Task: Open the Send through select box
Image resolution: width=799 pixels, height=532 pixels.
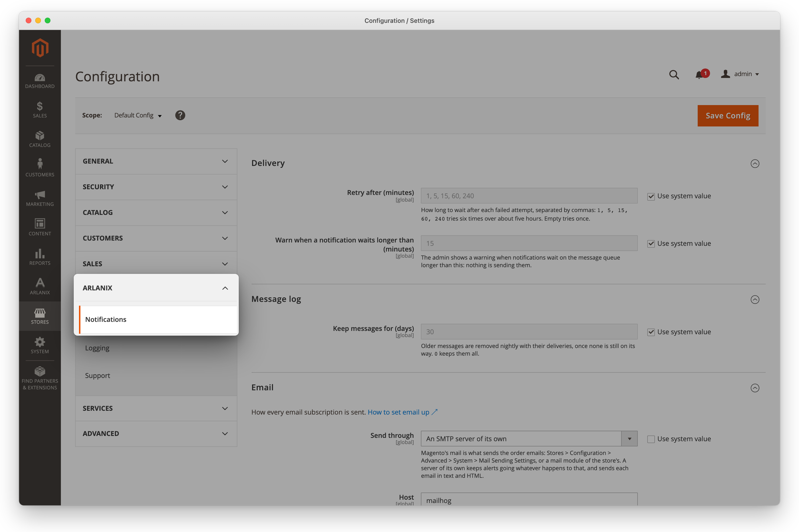Action: coord(529,439)
